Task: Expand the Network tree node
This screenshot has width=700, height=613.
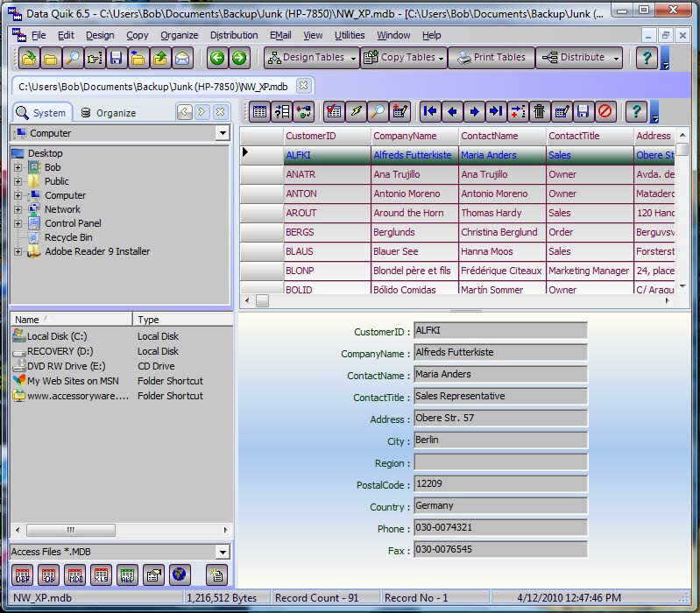Action: pos(18,210)
